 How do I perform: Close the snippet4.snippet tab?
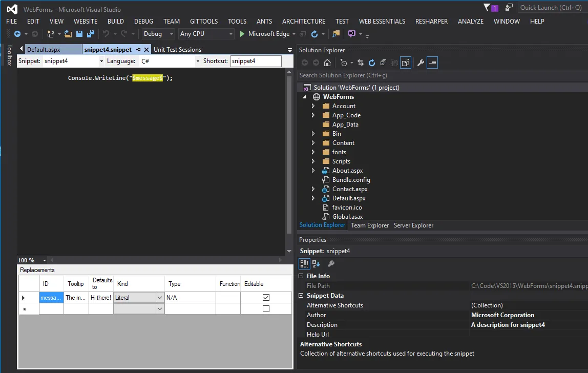coord(146,50)
